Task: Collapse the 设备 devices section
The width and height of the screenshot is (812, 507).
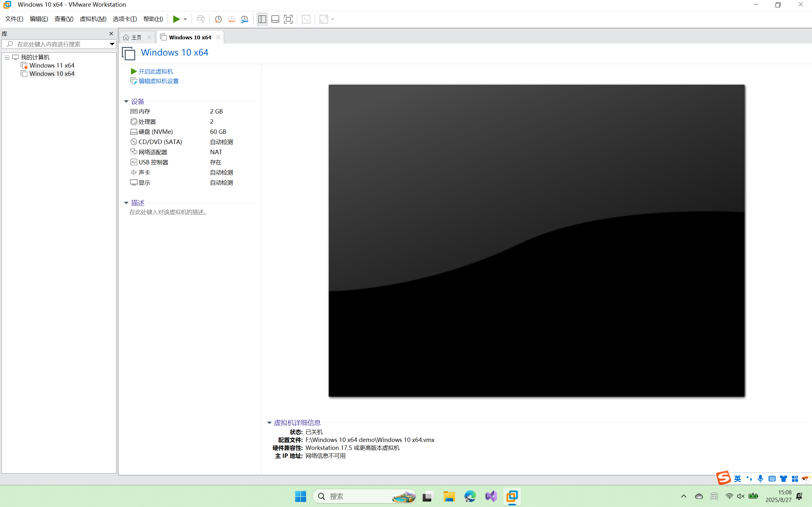Action: [x=126, y=101]
